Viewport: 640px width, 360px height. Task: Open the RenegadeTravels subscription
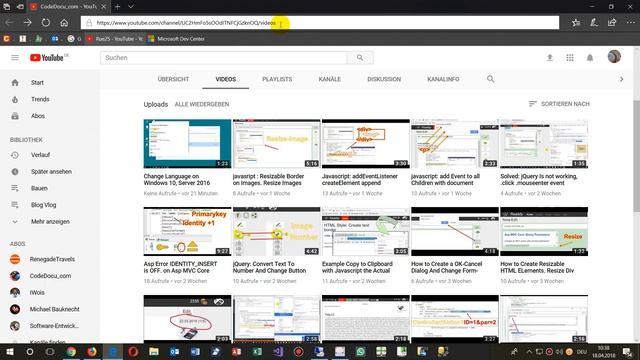click(x=52, y=259)
